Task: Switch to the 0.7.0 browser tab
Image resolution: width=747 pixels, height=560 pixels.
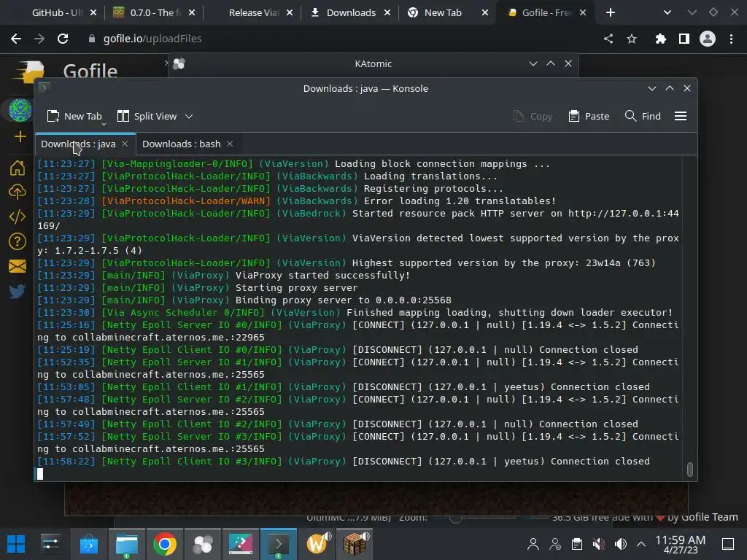Action: click(155, 13)
